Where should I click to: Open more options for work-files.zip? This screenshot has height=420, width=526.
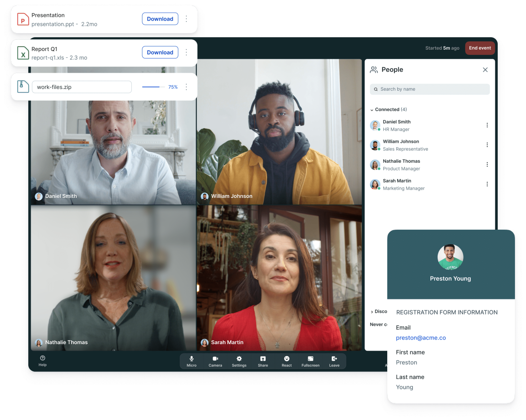click(186, 87)
